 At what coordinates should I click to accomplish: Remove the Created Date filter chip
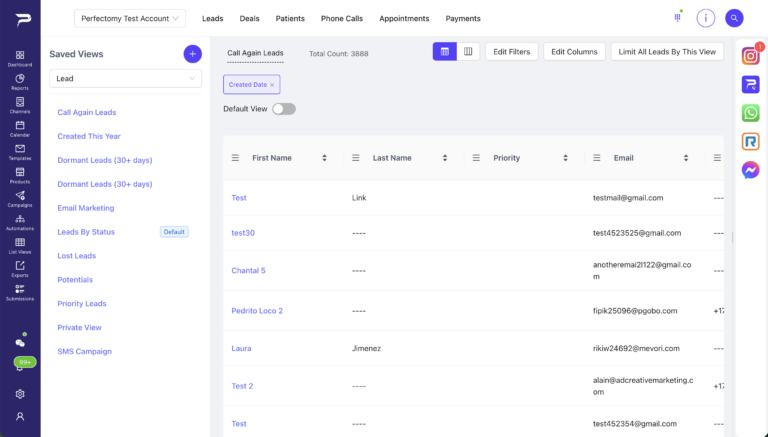[272, 85]
